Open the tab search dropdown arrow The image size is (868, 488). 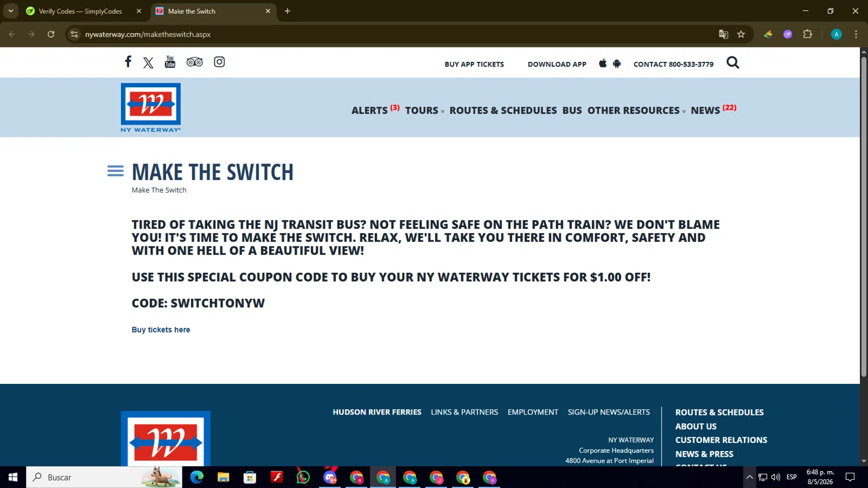[10, 11]
